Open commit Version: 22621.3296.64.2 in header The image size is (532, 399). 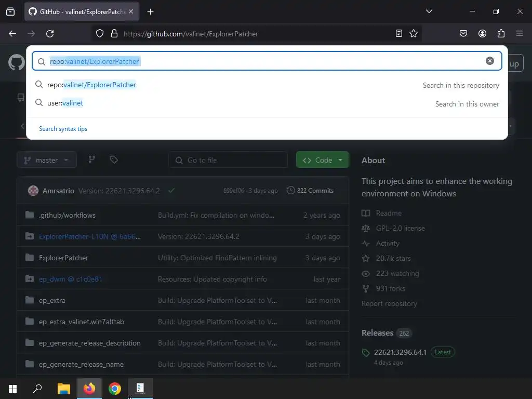point(119,191)
